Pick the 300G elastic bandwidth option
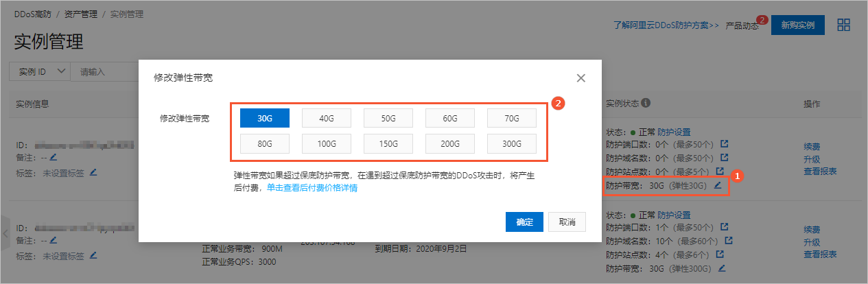The height and width of the screenshot is (284, 868). [x=511, y=144]
